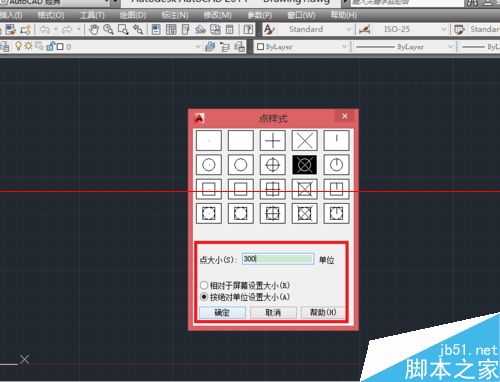
Task: Select the square with X point style
Action: click(x=305, y=189)
